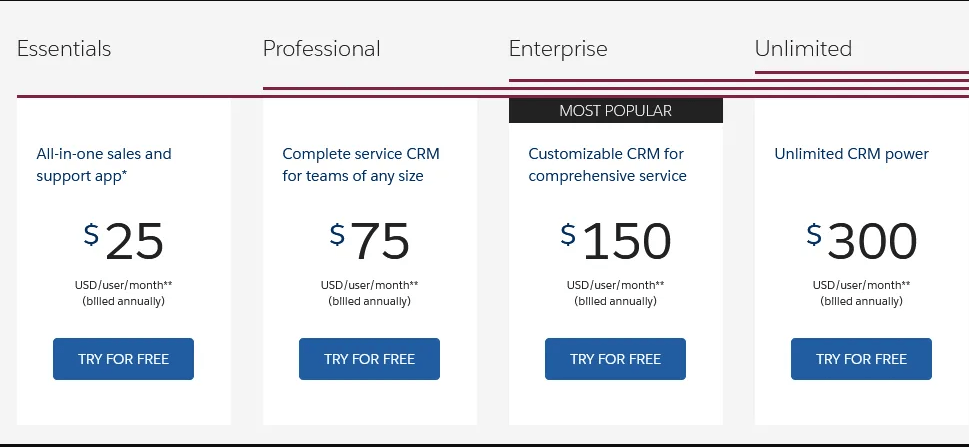Select the Professional plan heading
Image resolution: width=969 pixels, height=447 pixels.
(321, 49)
